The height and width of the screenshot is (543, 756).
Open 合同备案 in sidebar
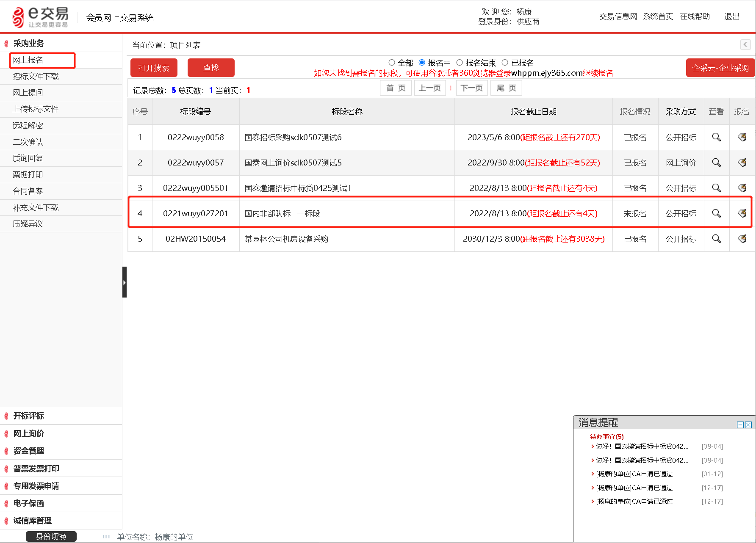28,191
